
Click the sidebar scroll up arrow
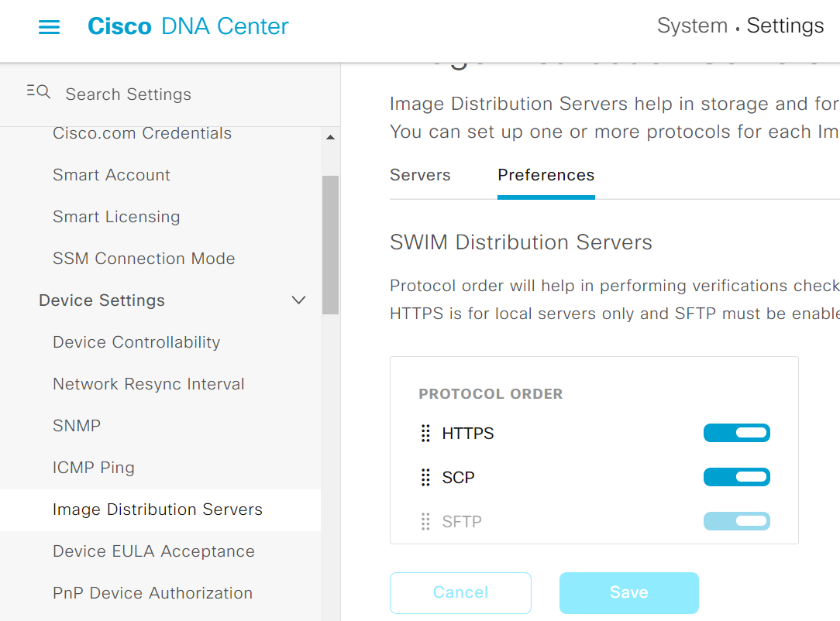click(x=331, y=138)
